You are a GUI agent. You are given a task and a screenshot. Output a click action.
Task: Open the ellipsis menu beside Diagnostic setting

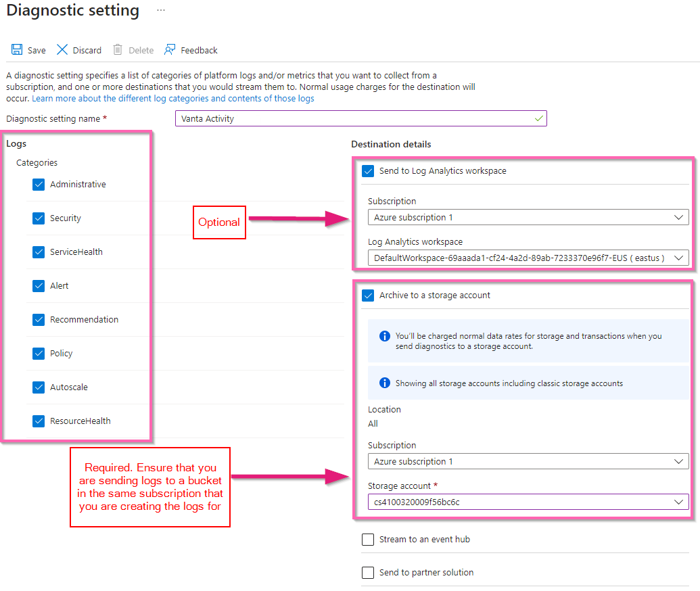[161, 10]
